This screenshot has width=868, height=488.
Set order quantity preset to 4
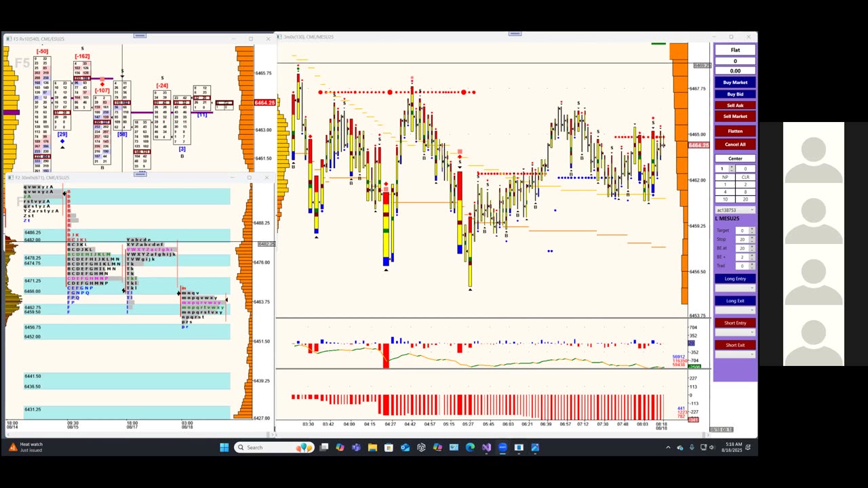click(724, 192)
